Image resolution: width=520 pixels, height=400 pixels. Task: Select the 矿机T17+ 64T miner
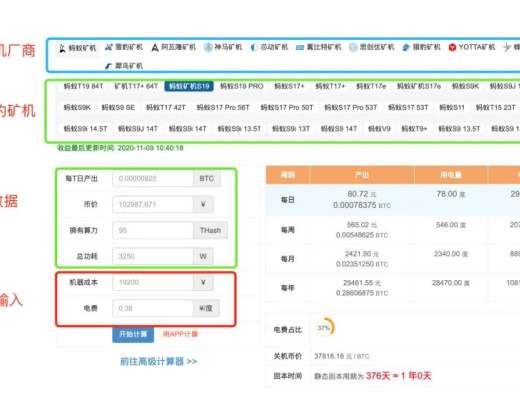pos(136,86)
